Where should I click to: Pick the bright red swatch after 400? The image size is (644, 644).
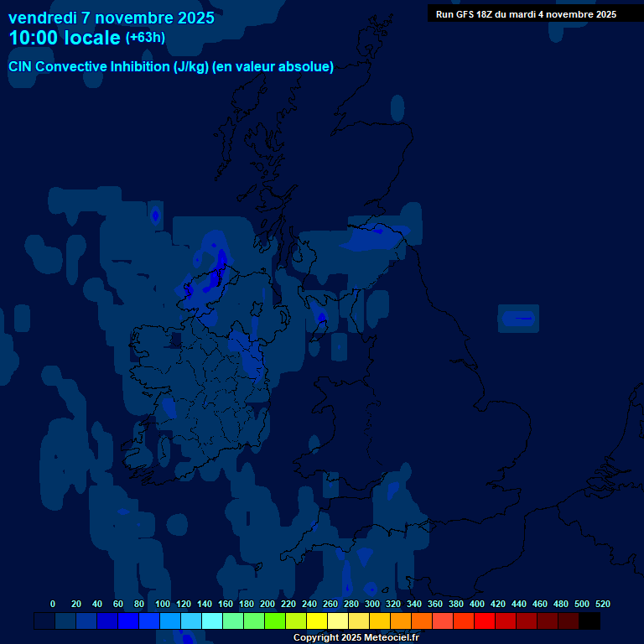coord(485,621)
